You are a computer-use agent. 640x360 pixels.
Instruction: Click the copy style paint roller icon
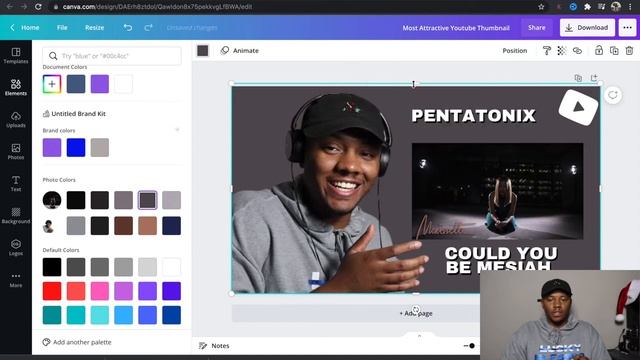coord(547,51)
